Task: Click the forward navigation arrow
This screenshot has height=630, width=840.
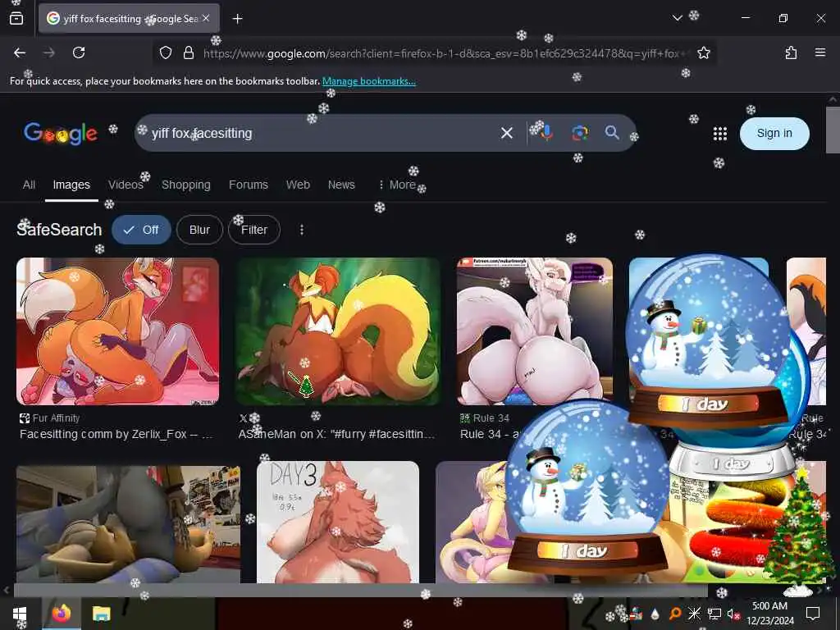Action: coord(48,52)
